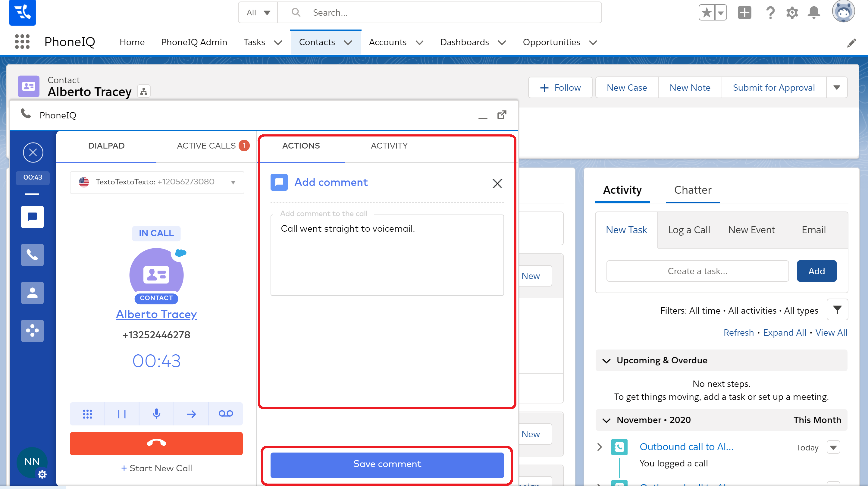Select the Email activity tab
This screenshot has height=489, width=868.
coord(813,230)
